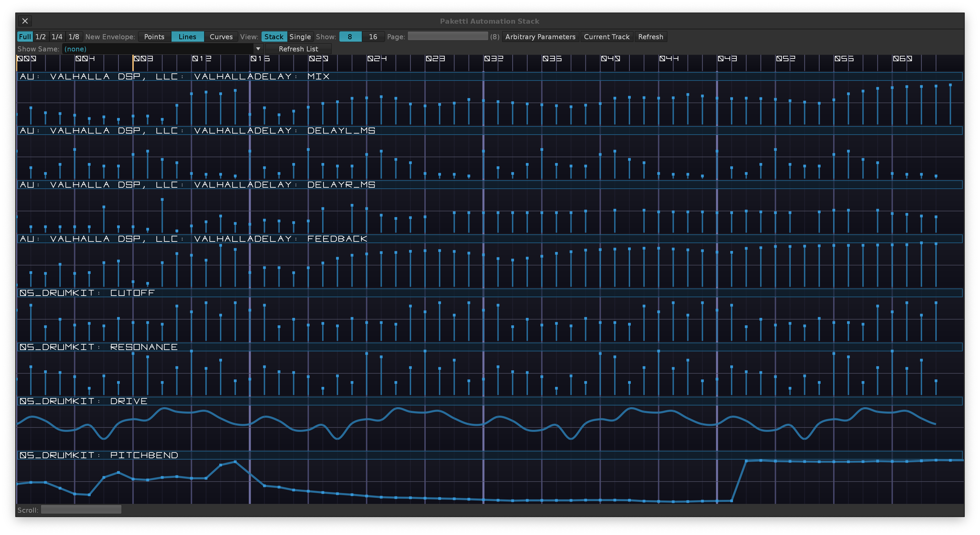The image size is (980, 535).
Task: Click the Current Track button
Action: click(606, 37)
